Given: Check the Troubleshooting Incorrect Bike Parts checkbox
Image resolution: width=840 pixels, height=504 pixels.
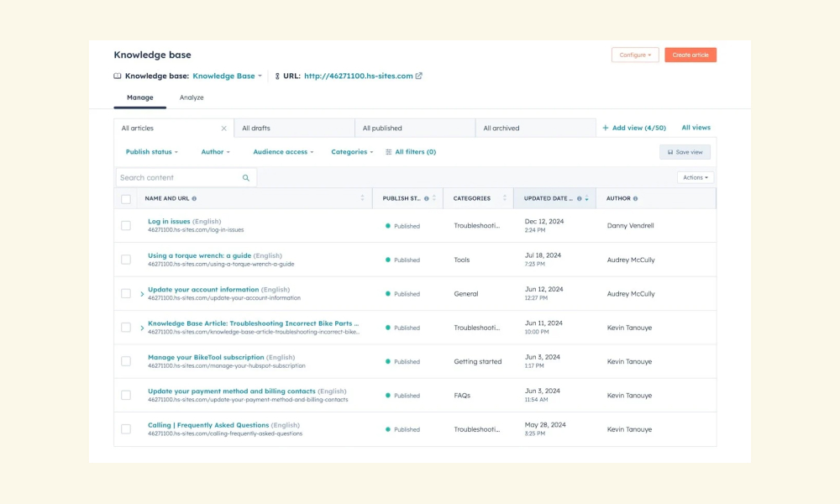Looking at the screenshot, I should [126, 328].
